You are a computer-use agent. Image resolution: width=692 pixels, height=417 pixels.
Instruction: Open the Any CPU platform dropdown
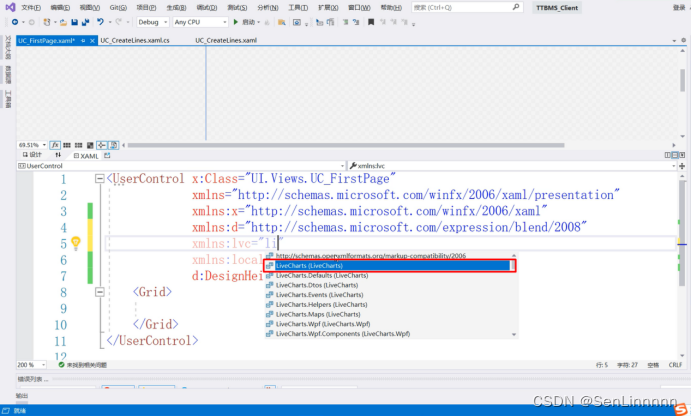200,22
